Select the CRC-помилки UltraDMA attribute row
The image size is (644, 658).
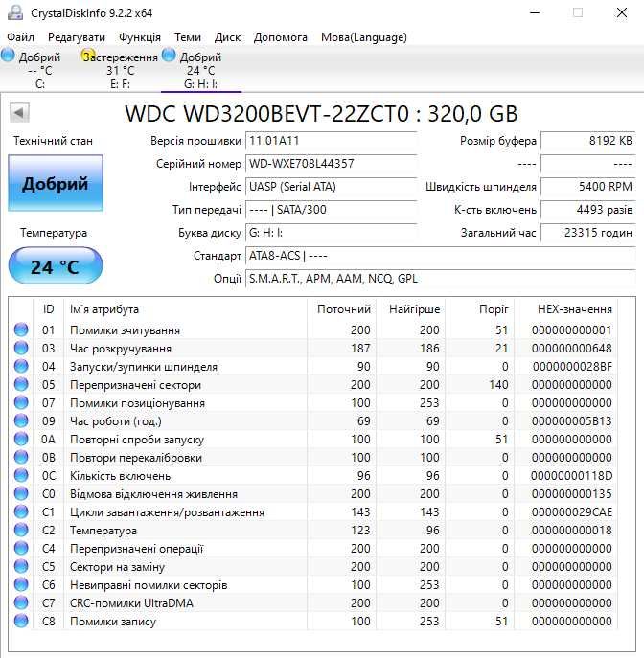point(313,602)
